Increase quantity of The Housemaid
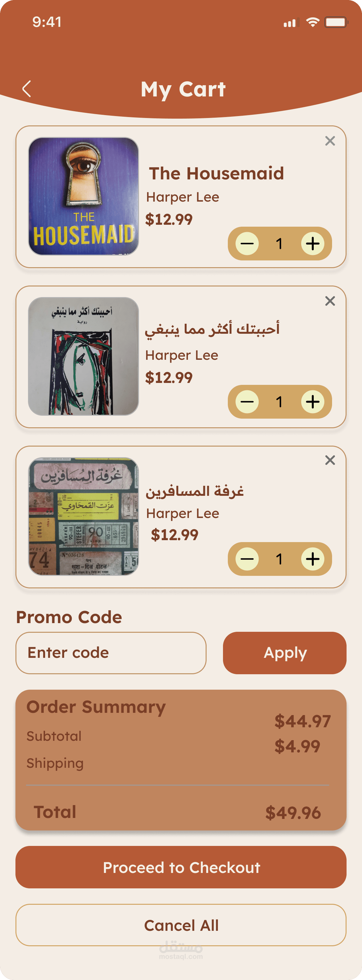Viewport: 362px width, 980px height. pyautogui.click(x=312, y=243)
